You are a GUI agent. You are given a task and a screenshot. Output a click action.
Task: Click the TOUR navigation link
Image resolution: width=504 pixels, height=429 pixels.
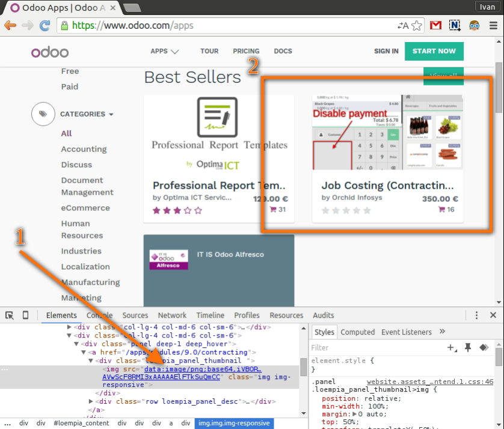pos(209,51)
